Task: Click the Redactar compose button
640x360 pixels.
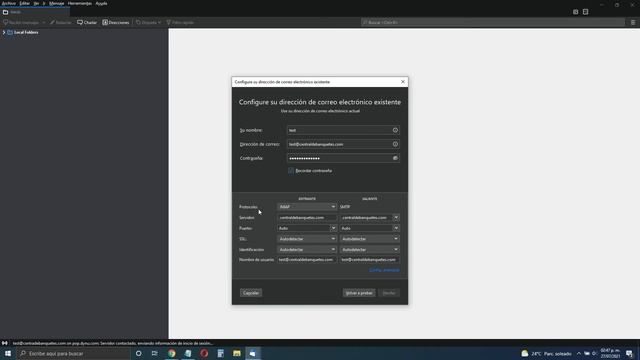Action: click(x=60, y=22)
